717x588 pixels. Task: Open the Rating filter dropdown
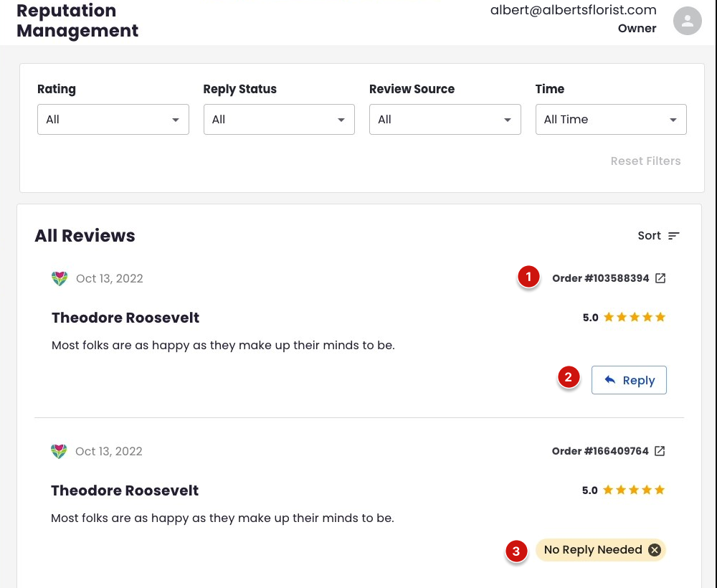point(113,119)
